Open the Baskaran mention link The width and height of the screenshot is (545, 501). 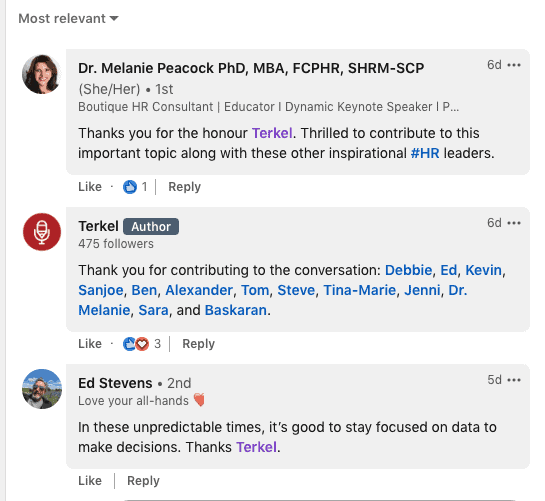coord(236,310)
